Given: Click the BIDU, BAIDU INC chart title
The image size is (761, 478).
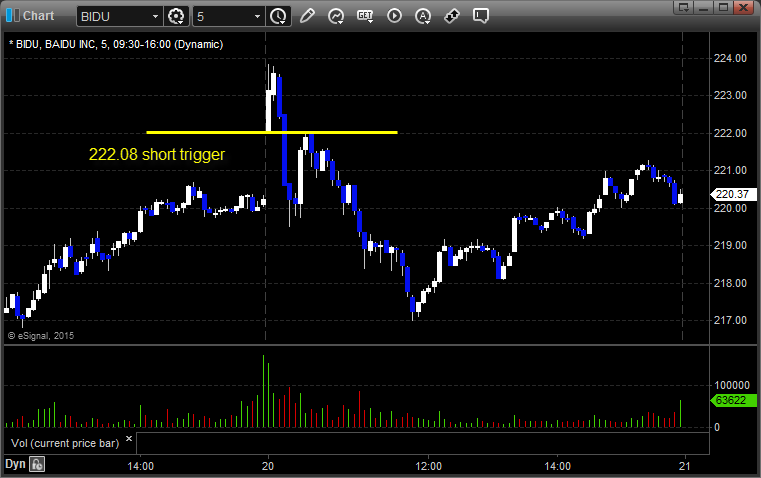Looking at the screenshot, I should [x=116, y=44].
